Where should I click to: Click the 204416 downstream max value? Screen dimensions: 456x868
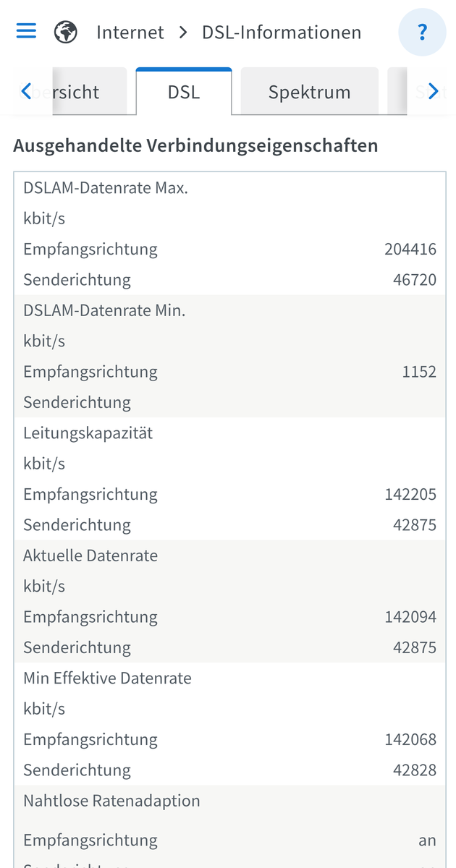point(410,250)
